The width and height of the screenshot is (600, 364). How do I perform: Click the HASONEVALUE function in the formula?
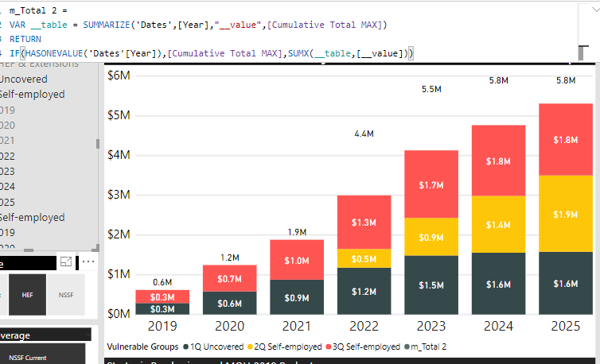(x=54, y=53)
